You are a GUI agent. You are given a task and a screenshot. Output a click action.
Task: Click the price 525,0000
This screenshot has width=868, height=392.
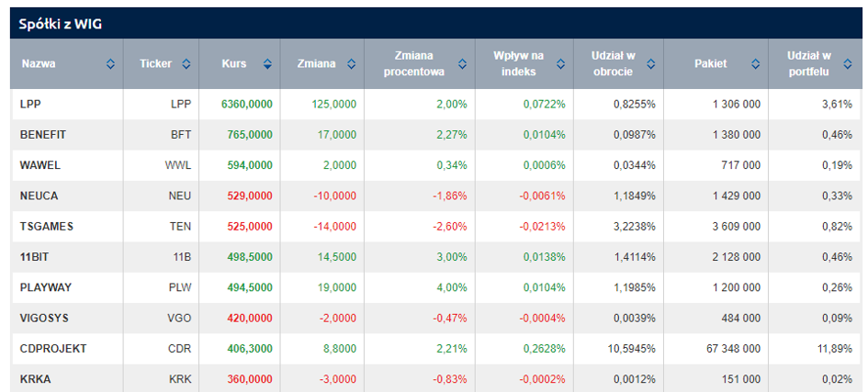pos(250,226)
